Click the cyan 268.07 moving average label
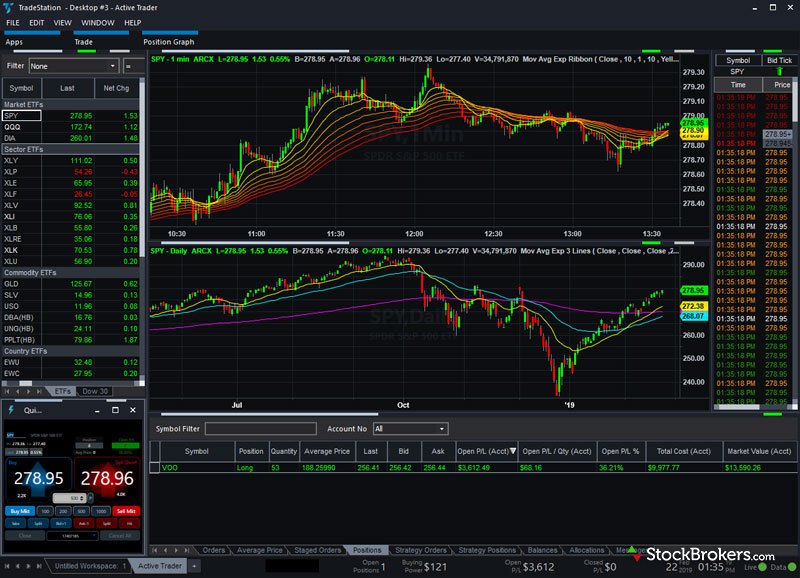 [693, 316]
